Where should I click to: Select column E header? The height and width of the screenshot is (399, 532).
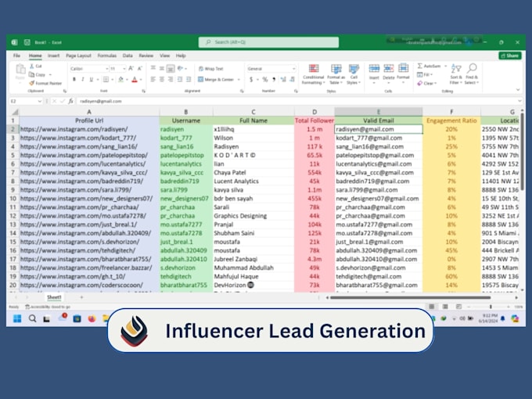[379, 112]
